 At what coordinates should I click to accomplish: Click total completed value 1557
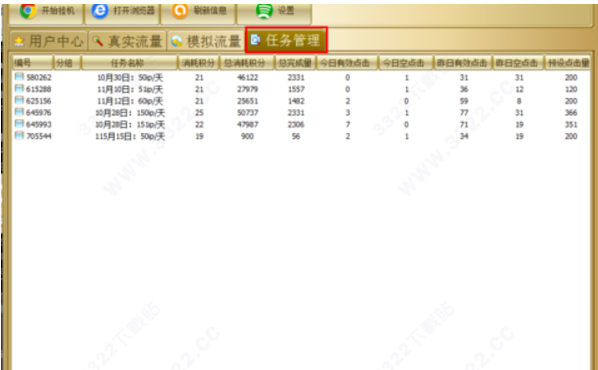click(296, 89)
